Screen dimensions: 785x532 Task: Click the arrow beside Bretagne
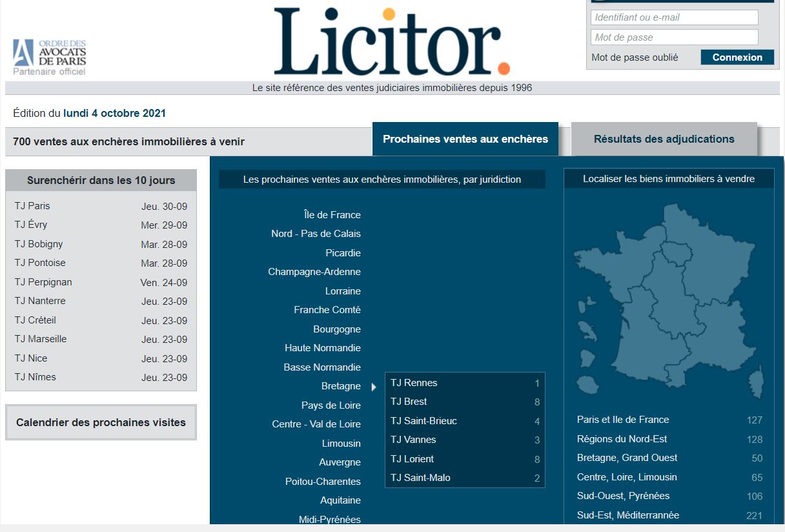coord(374,387)
